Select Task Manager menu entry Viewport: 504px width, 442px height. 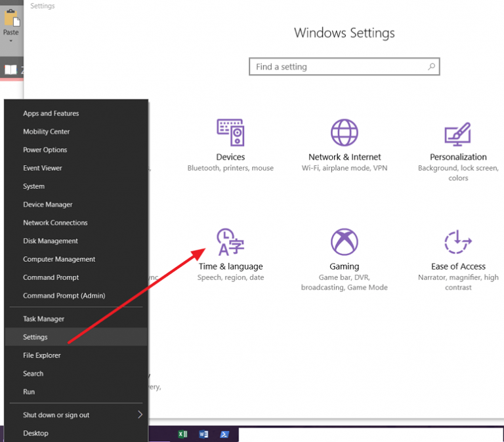pos(76,319)
